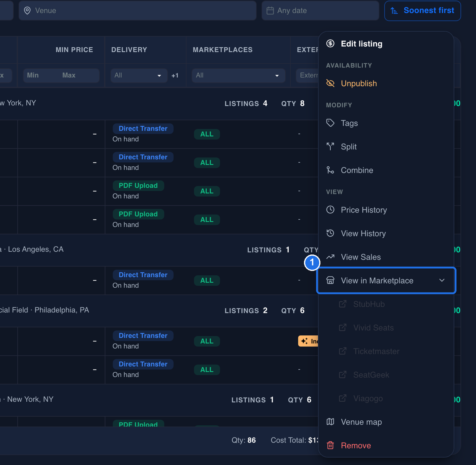
Task: Open the Delivery filter dropdown showing All
Action: pos(138,76)
